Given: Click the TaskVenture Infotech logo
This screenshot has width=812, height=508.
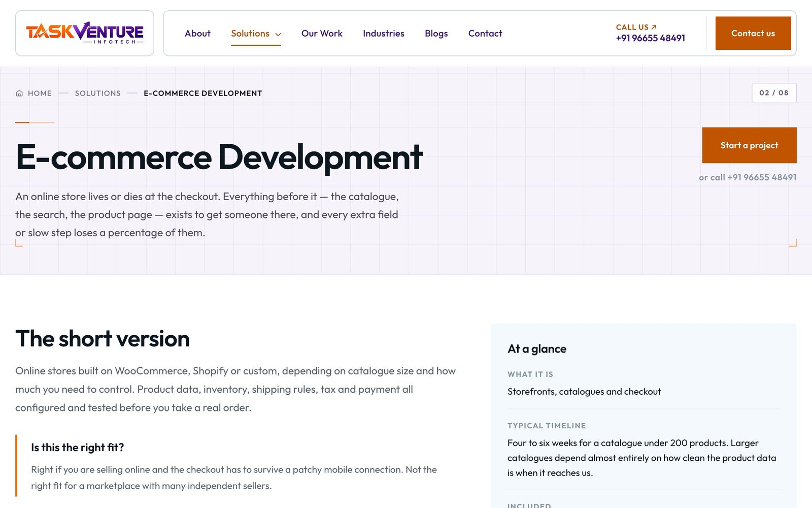Looking at the screenshot, I should coord(85,33).
